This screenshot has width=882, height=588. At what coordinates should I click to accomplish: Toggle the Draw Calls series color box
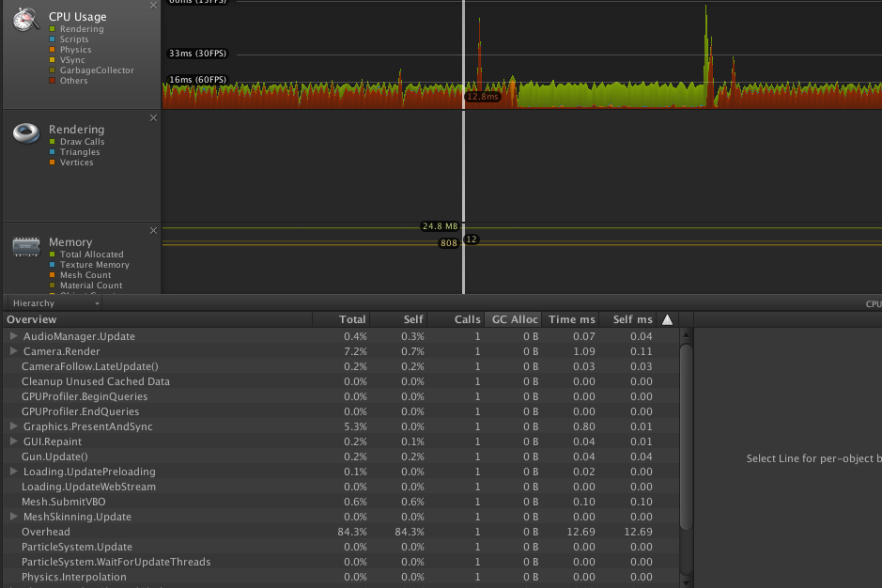coord(53,142)
